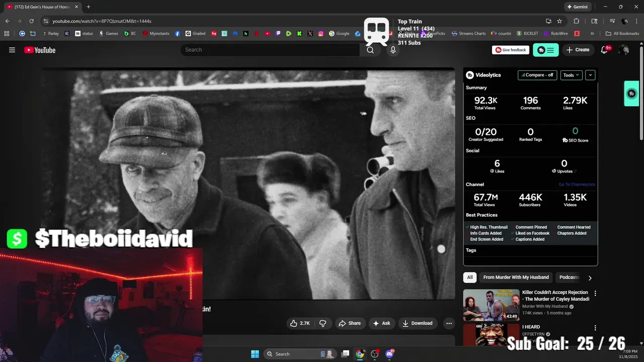The height and width of the screenshot is (362, 644).
Task: Open the YouTube hamburger guide menu
Action: pyautogui.click(x=12, y=50)
